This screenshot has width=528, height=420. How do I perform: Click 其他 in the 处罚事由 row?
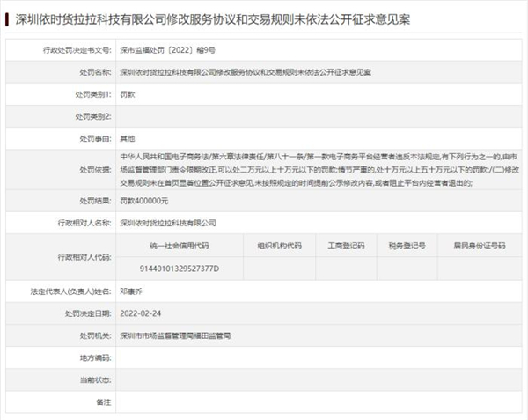[x=127, y=138]
